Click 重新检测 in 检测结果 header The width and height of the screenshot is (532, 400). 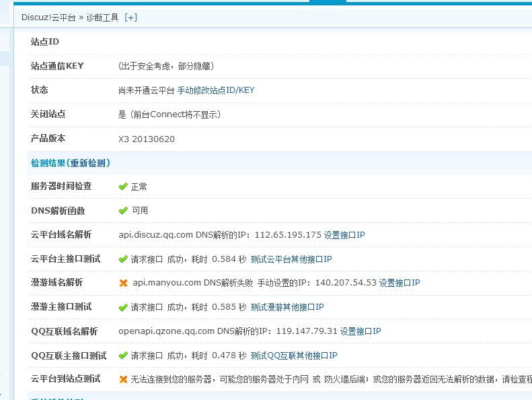coord(88,163)
